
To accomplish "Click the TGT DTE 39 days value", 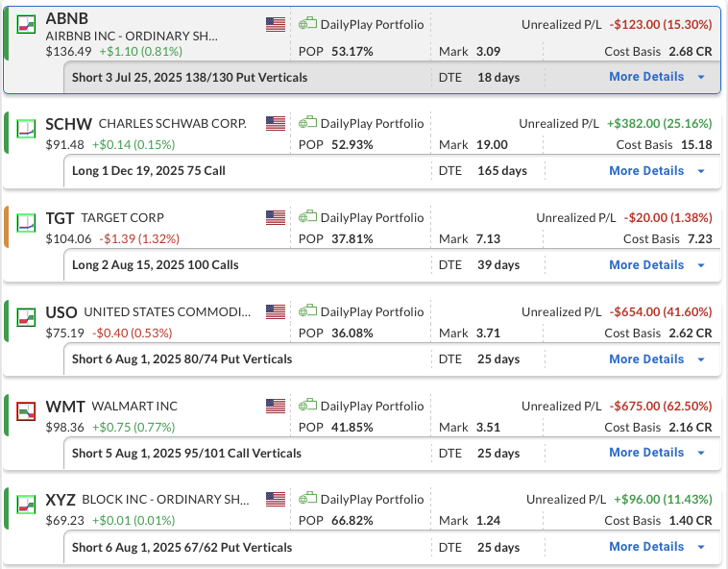I will [498, 265].
